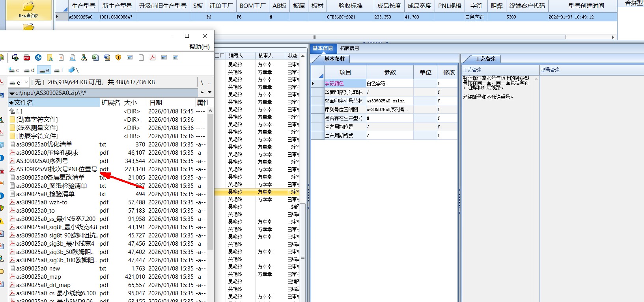Click the as309025a0.sslsh parameter value
Image resolution: width=644 pixels, height=302 pixels.
click(x=390, y=101)
